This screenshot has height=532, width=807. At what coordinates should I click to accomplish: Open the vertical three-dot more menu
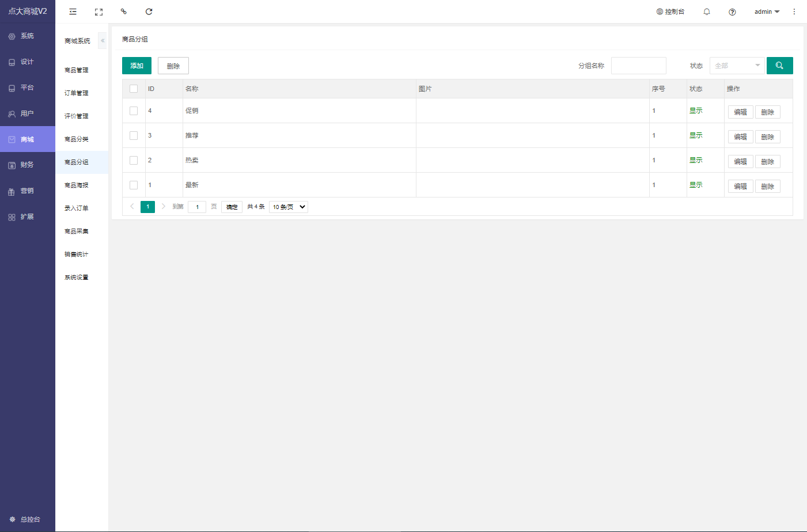tap(794, 12)
